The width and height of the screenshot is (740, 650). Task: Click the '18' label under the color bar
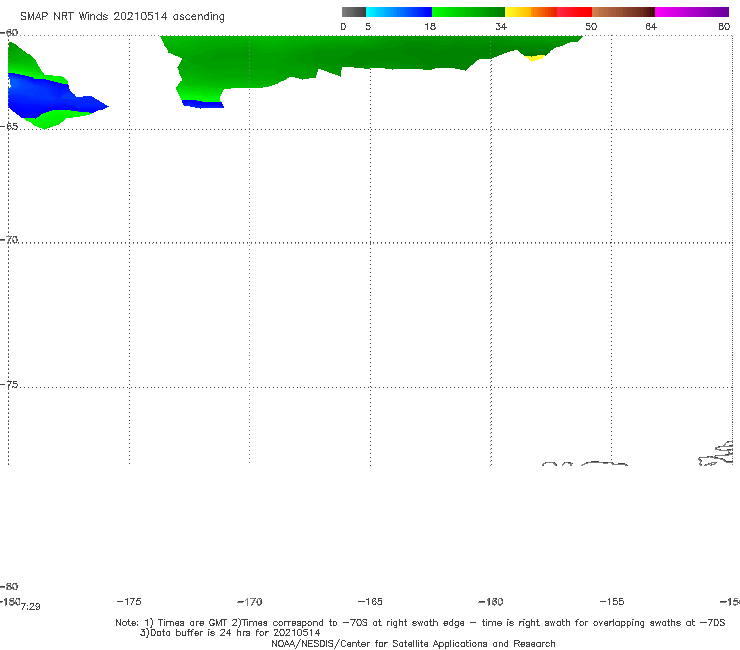coord(430,26)
